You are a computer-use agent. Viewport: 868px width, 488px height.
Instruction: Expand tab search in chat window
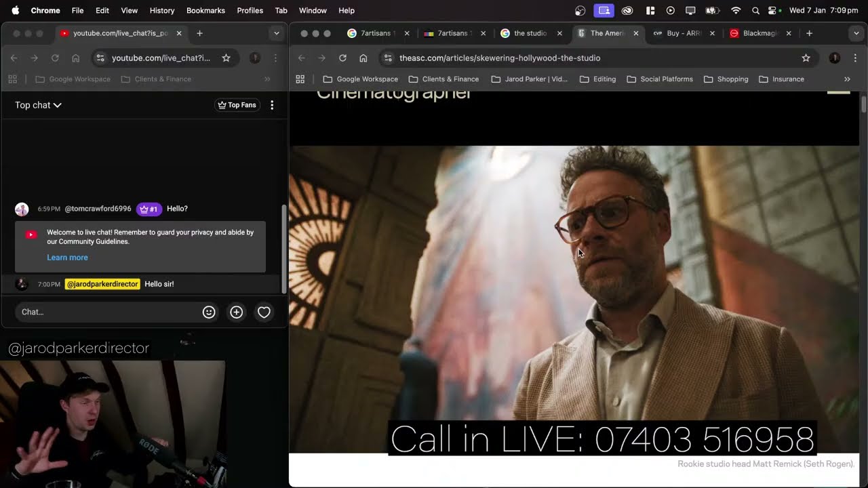click(276, 33)
